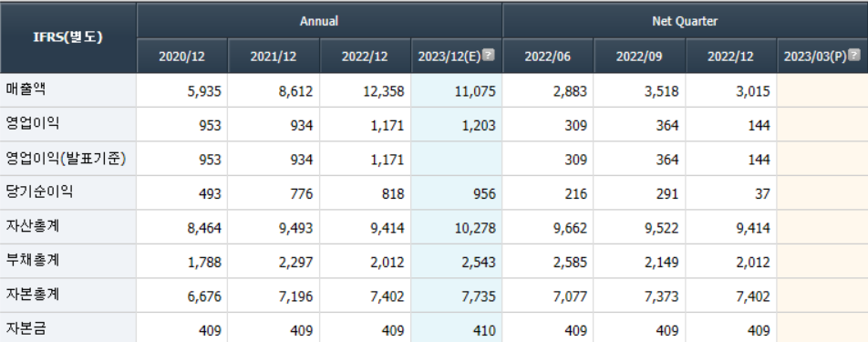Click the 818 net income value
868x342 pixels.
coord(393,194)
